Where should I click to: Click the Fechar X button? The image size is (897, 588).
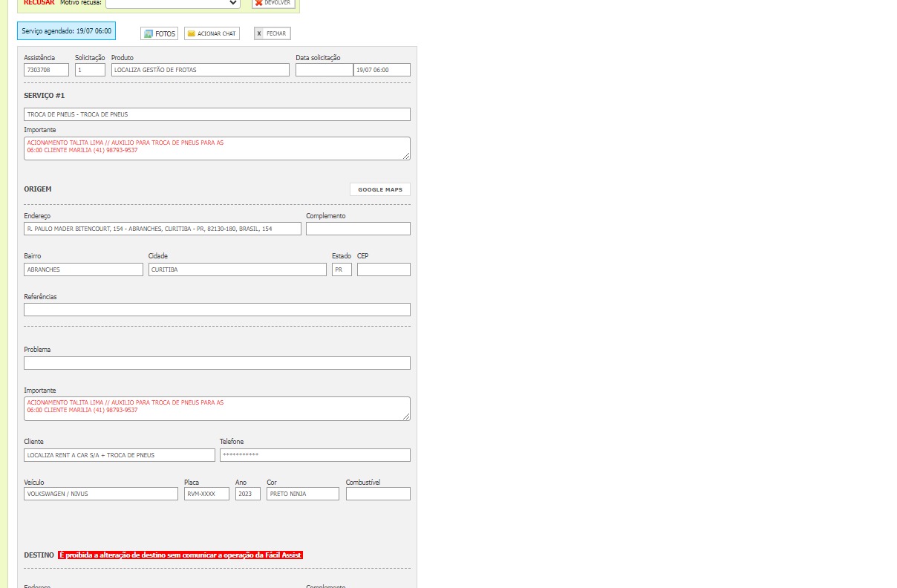(272, 33)
